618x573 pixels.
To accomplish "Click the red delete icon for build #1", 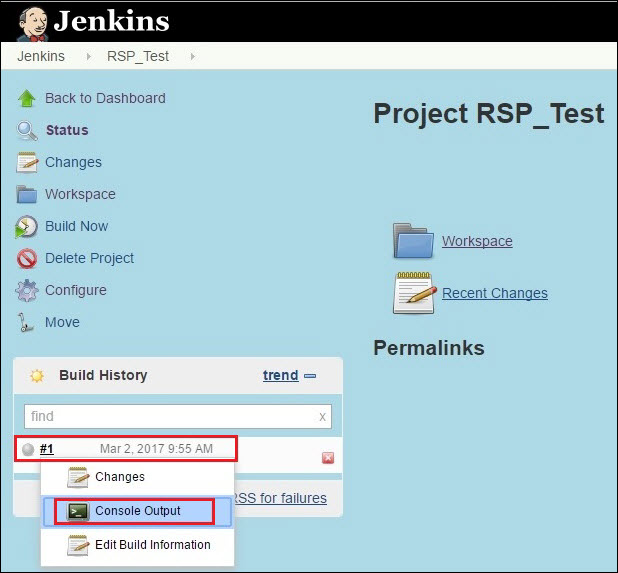I will tap(328, 458).
